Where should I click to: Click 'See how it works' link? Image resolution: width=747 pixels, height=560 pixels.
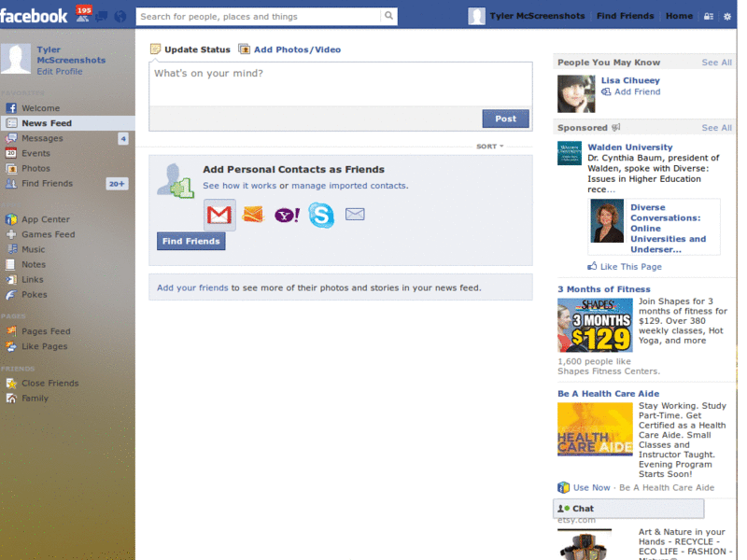click(239, 186)
